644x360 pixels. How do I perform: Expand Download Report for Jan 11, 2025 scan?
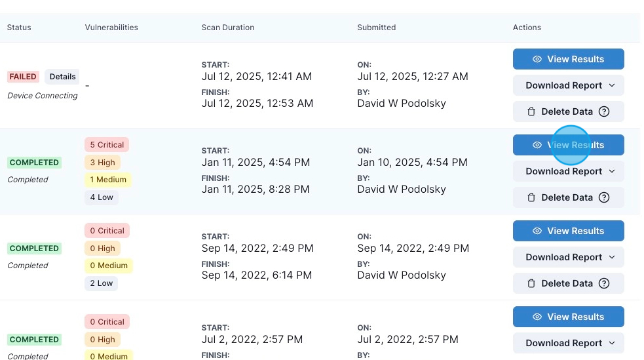(x=569, y=171)
